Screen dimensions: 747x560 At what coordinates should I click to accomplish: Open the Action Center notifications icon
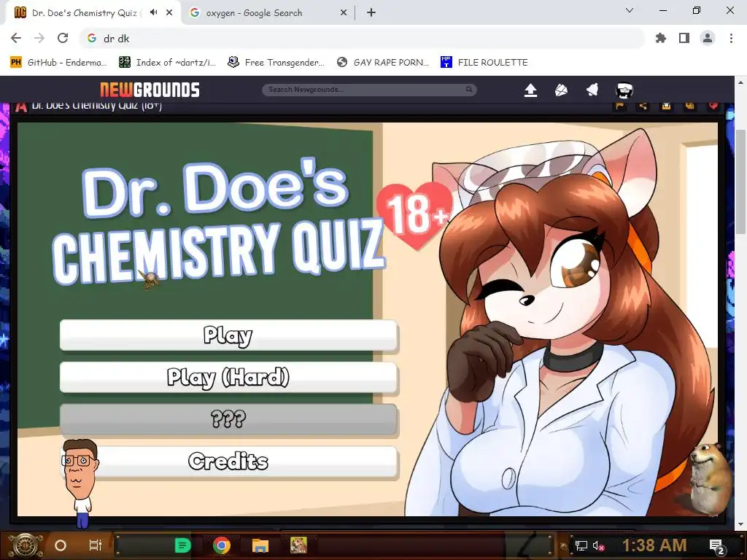coord(717,546)
